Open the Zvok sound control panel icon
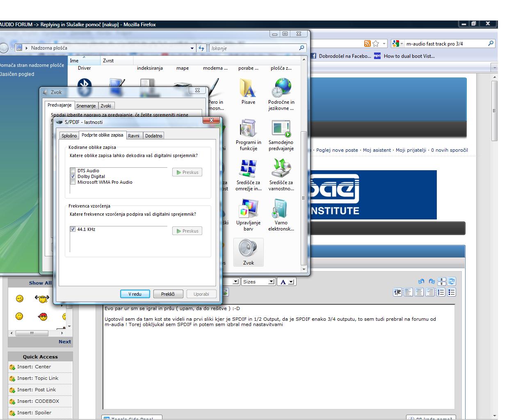This screenshot has width=525, height=420. tap(248, 252)
